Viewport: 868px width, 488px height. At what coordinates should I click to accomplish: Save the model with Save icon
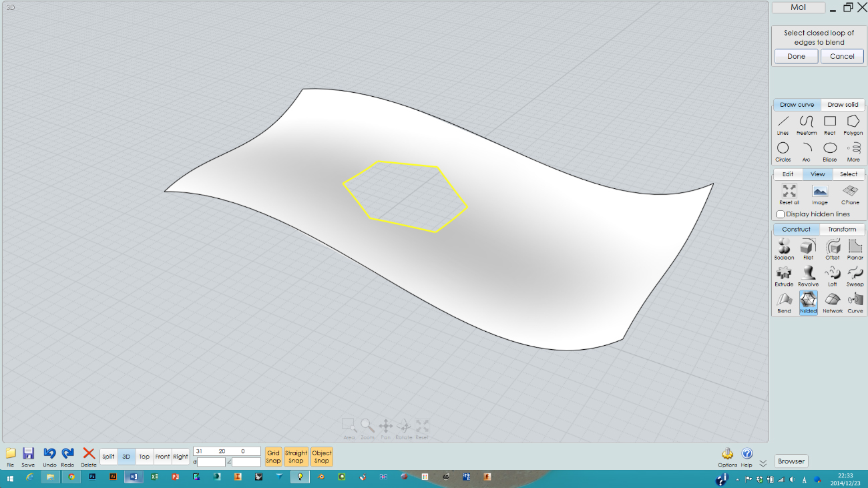tap(28, 457)
